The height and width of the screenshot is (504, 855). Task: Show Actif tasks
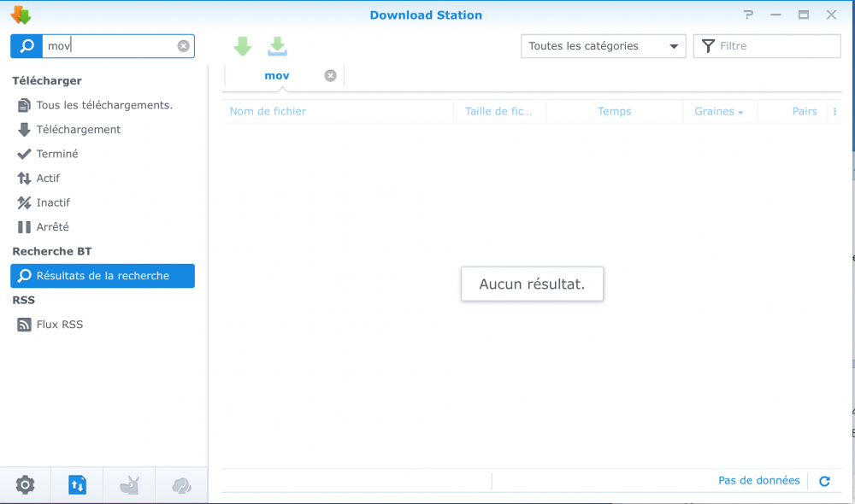coord(103,179)
